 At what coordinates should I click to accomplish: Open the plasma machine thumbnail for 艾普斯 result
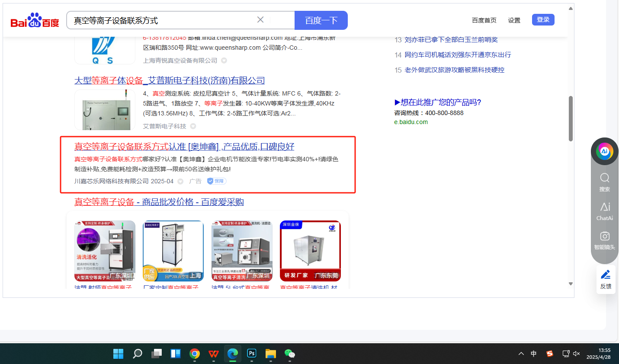click(105, 110)
